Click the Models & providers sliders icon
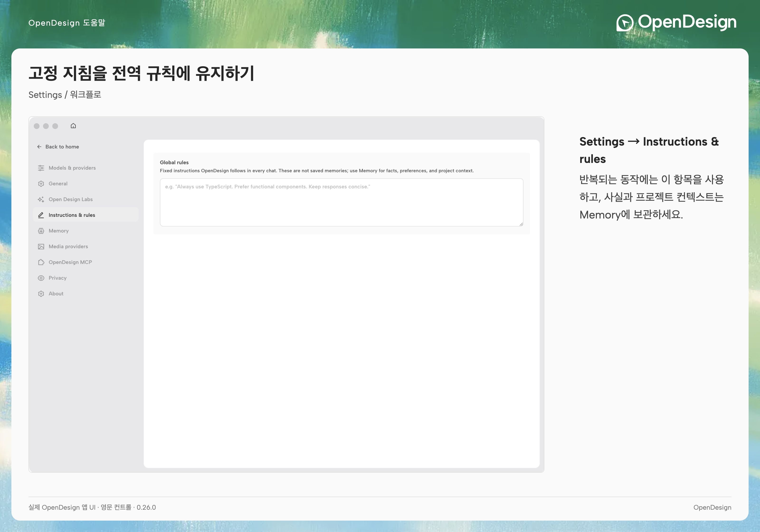This screenshot has width=760, height=532. (41, 168)
